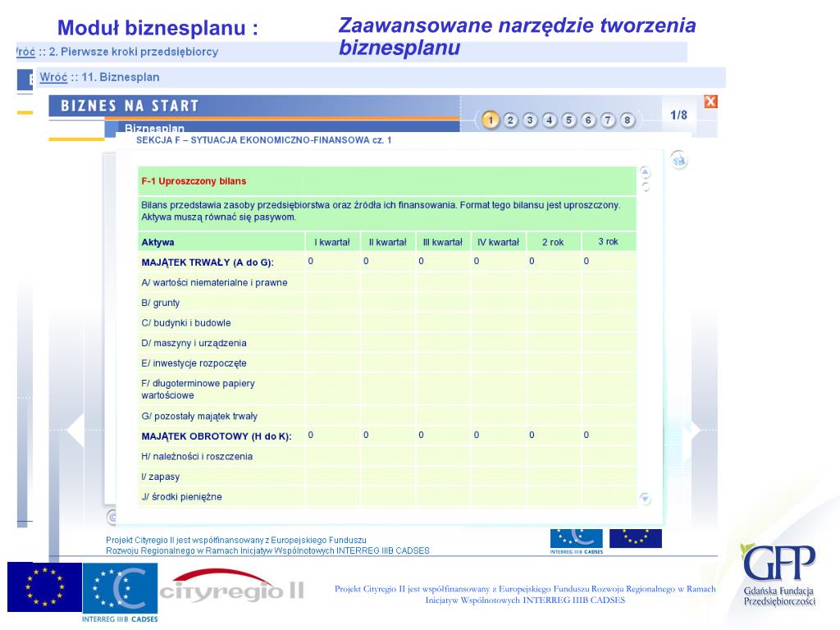Image resolution: width=840 pixels, height=630 pixels.
Task: Click the Biznesplan tab label
Action: (154, 128)
